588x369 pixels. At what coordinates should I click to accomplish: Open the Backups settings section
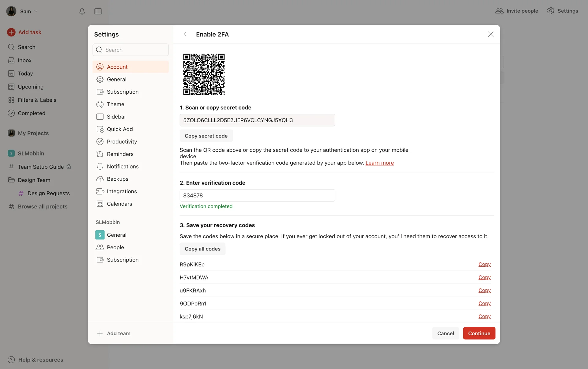coord(117,179)
